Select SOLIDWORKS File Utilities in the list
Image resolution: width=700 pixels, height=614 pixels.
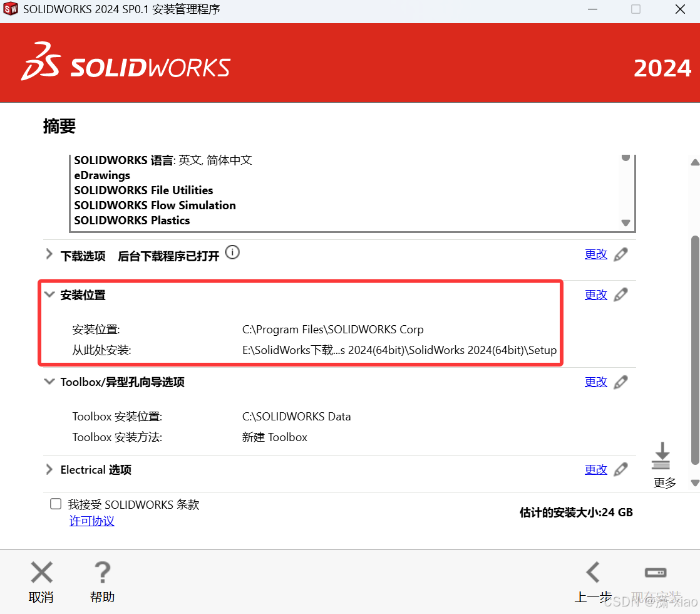pyautogui.click(x=144, y=190)
